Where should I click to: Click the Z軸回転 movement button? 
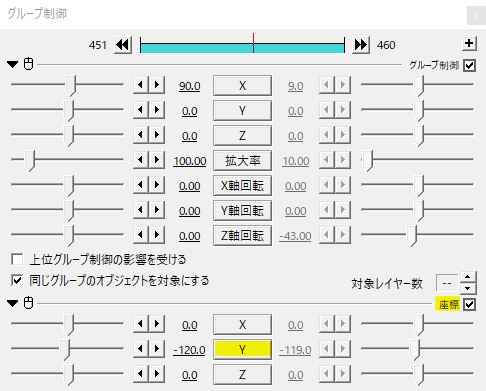click(x=242, y=236)
